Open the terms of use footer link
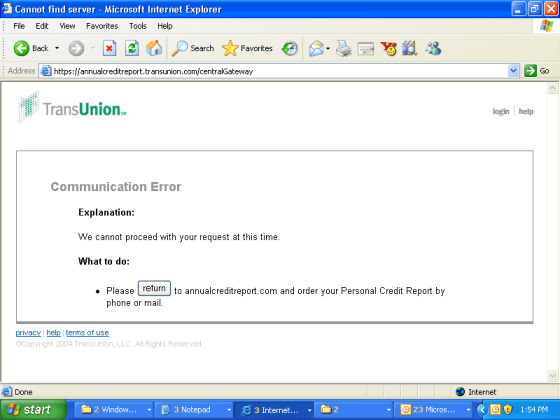Viewport: 560px width, 420px height. click(x=87, y=332)
